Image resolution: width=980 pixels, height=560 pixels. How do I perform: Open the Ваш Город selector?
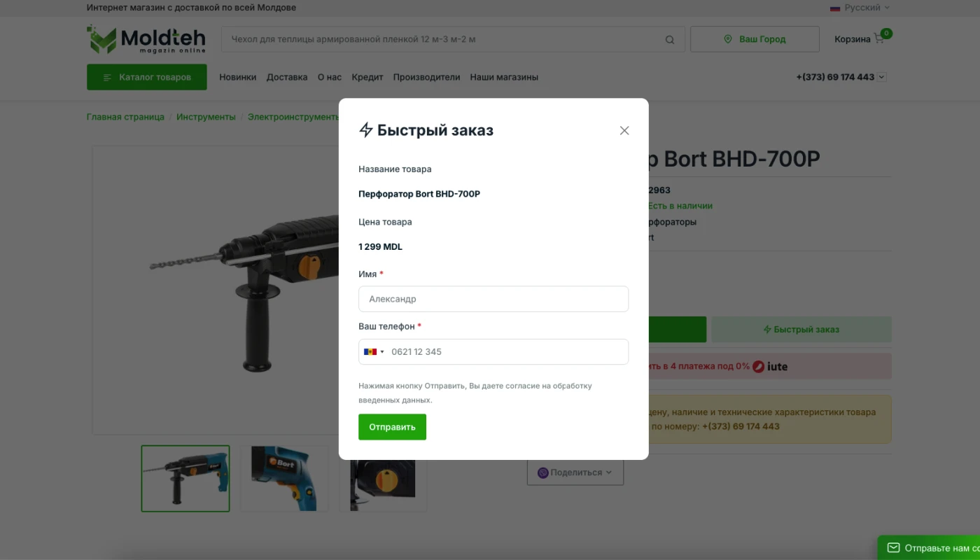(x=755, y=39)
